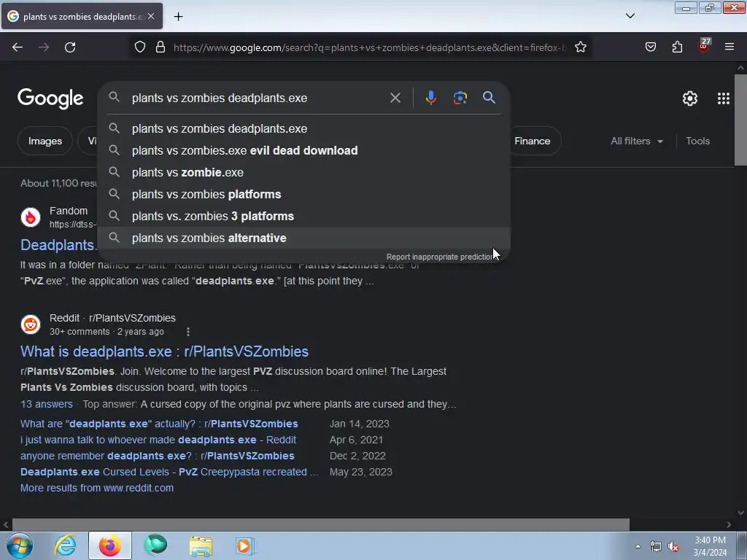Open the taskbar clock showing 3:40 PM
Image resolution: width=747 pixels, height=560 pixels.
pyautogui.click(x=710, y=546)
